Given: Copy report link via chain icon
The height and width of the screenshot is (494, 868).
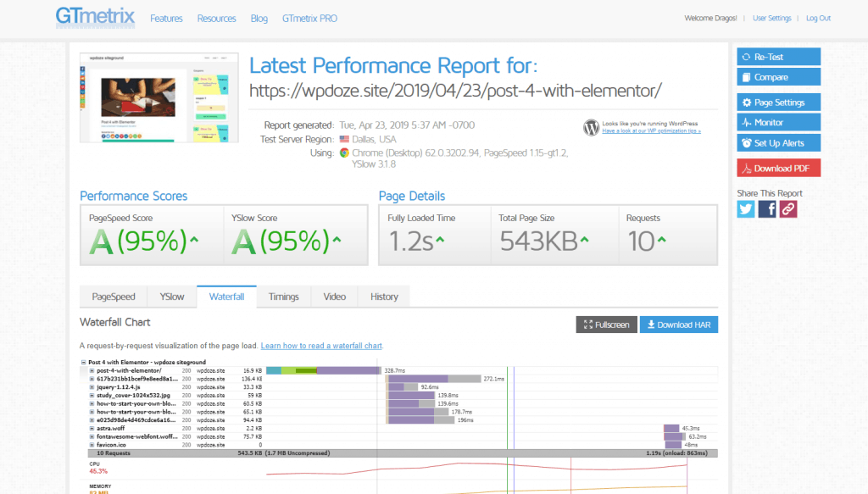Looking at the screenshot, I should [788, 208].
